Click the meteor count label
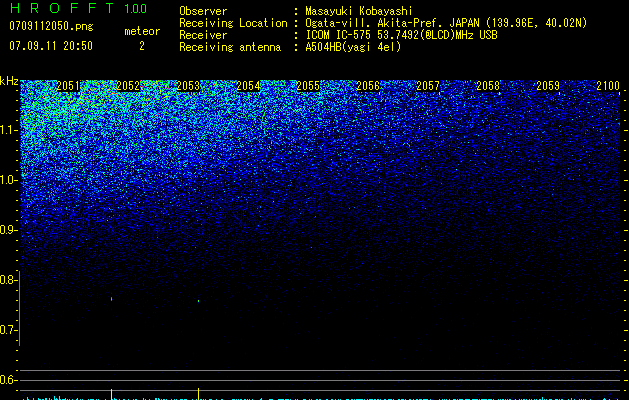Image resolution: width=629 pixels, height=400 pixels. [x=142, y=31]
